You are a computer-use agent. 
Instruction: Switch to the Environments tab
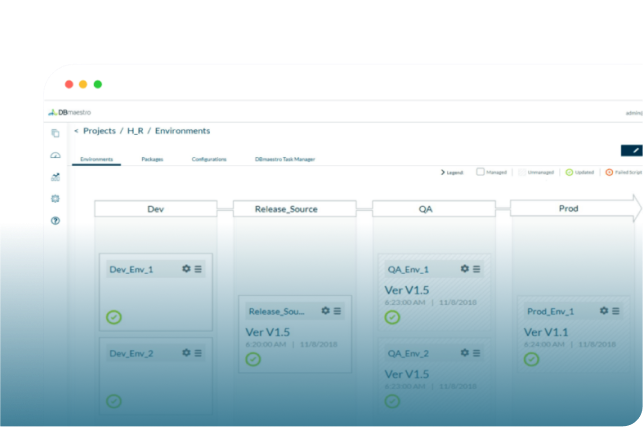[96, 159]
